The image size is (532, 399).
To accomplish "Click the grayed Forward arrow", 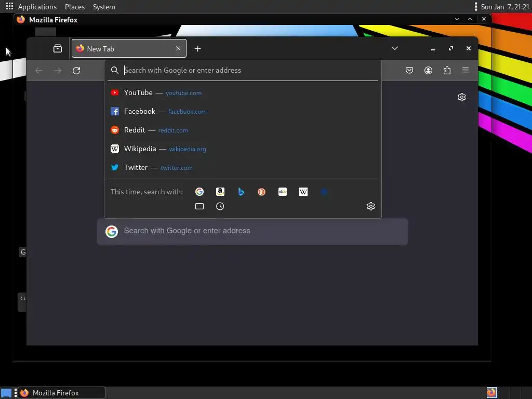I will click(58, 71).
